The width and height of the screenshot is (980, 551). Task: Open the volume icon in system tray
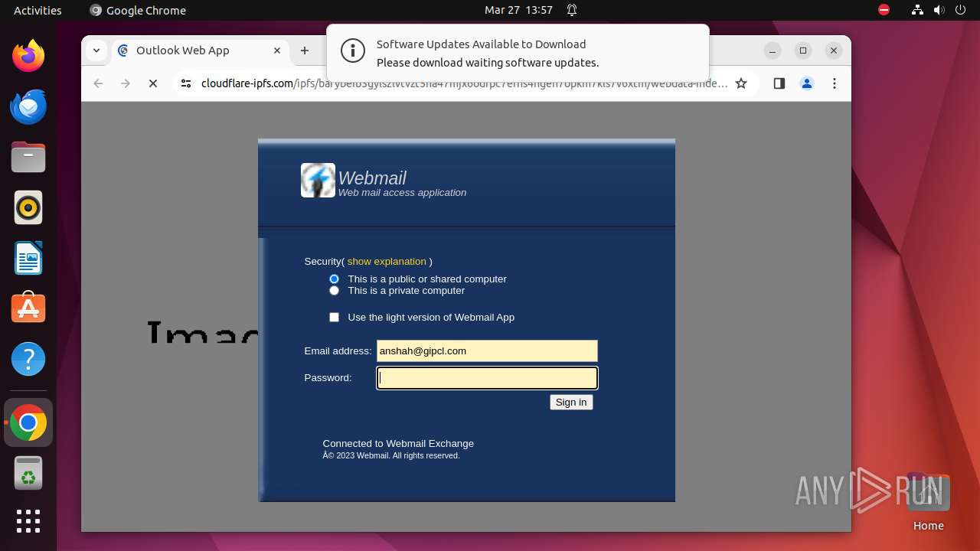(x=939, y=10)
